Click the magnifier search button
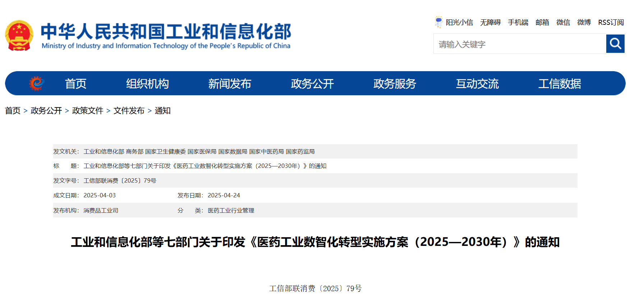Screen dimensions: 644x298 coord(615,43)
